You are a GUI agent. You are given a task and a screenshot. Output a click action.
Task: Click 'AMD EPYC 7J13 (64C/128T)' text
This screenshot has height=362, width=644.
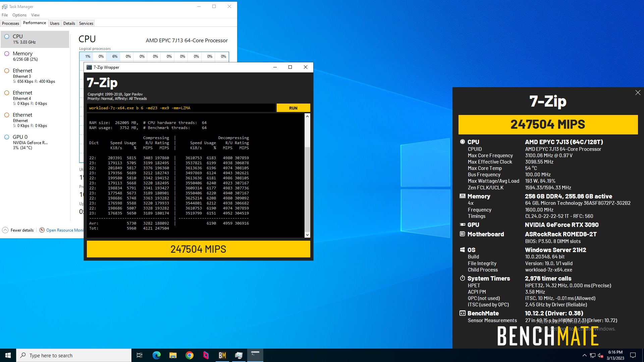(x=564, y=142)
